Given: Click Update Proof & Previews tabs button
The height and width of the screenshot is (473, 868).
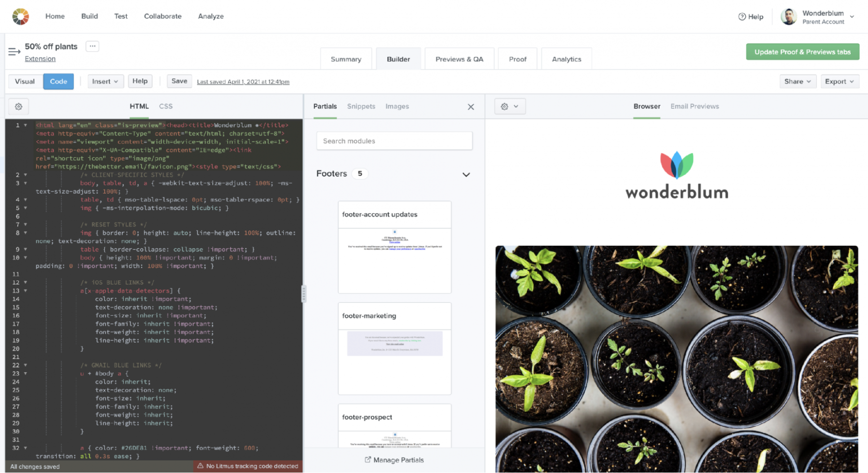Looking at the screenshot, I should (x=802, y=52).
